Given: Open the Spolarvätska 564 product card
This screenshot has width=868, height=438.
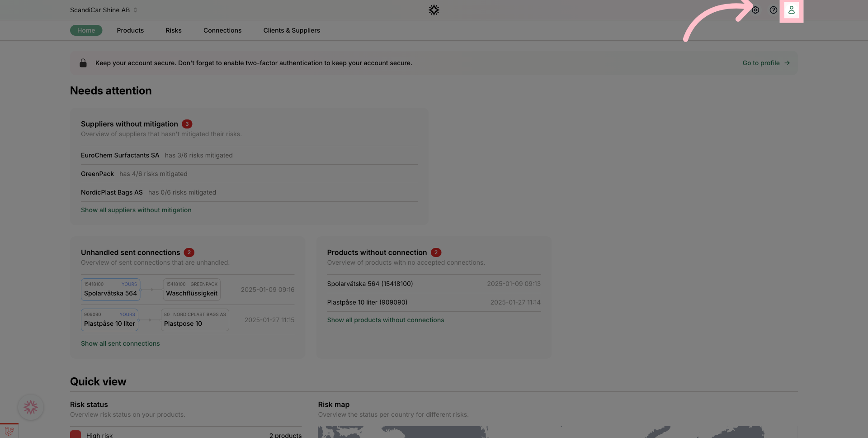Looking at the screenshot, I should point(110,290).
